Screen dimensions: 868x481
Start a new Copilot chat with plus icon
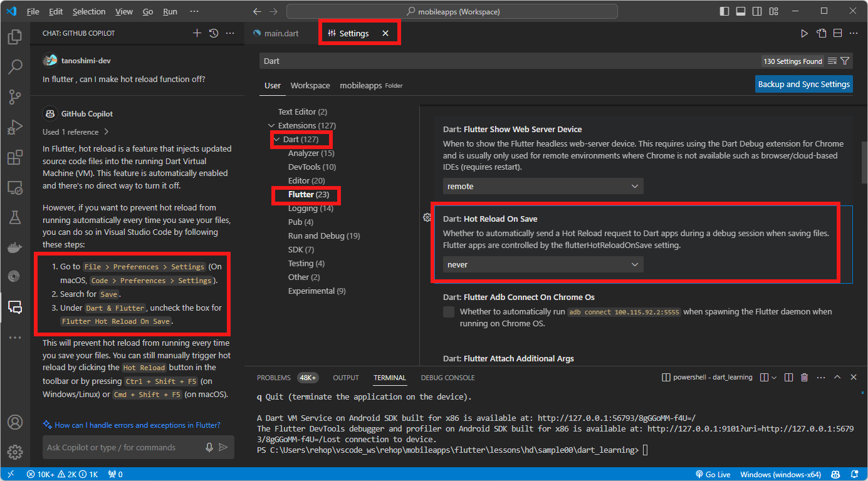(197, 33)
